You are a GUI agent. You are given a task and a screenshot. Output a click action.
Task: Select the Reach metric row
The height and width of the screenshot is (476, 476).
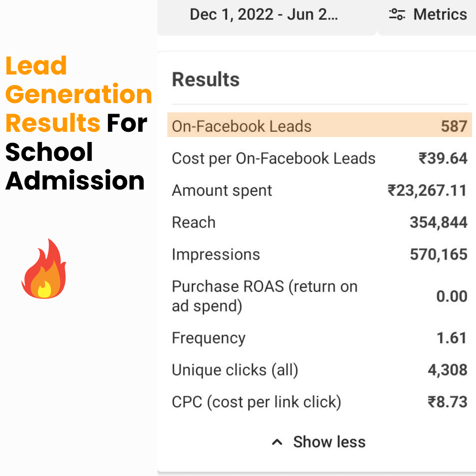(x=320, y=222)
